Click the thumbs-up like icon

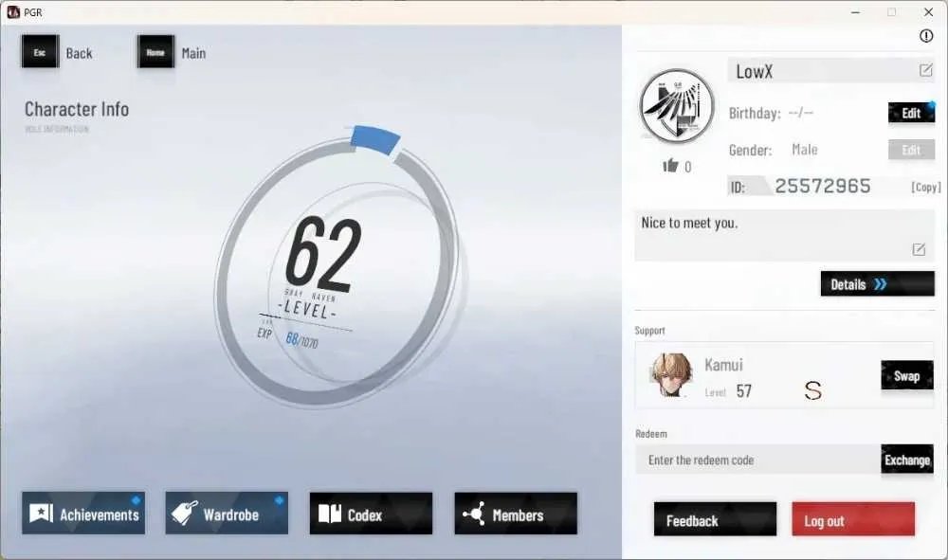[670, 166]
